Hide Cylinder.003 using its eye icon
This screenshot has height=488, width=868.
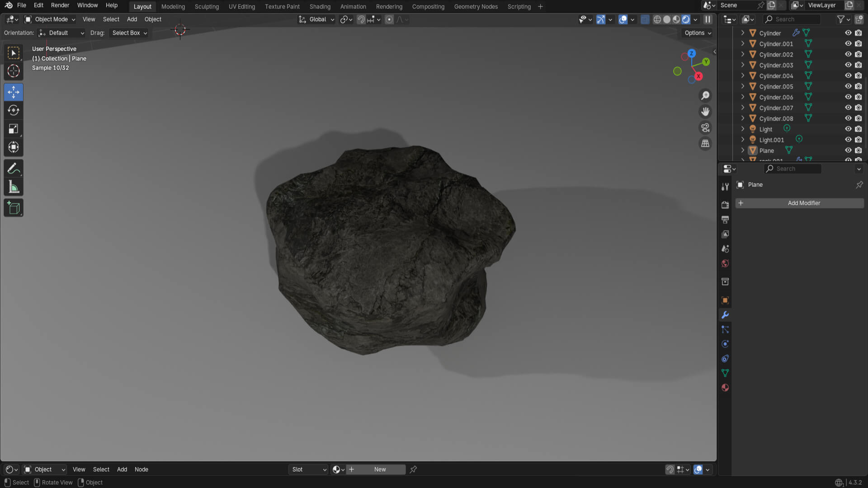[x=848, y=65]
